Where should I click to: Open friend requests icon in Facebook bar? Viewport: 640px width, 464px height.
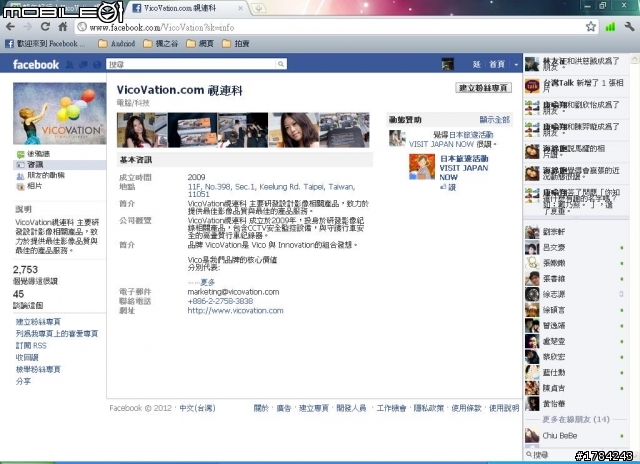70,64
